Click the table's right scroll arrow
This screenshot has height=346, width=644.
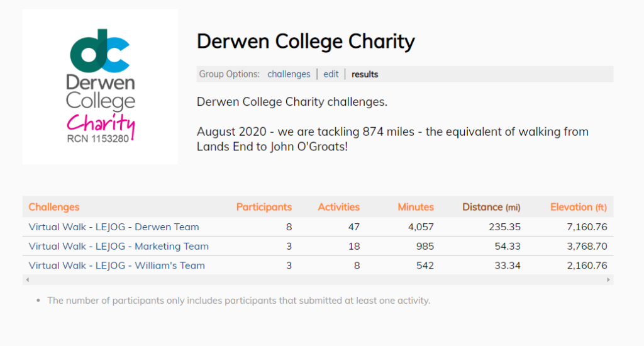click(x=608, y=280)
